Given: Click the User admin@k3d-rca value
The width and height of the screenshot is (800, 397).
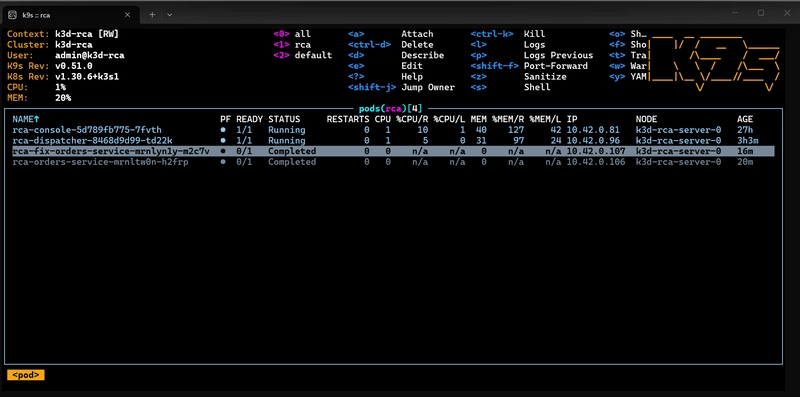Looking at the screenshot, I should coord(89,56).
